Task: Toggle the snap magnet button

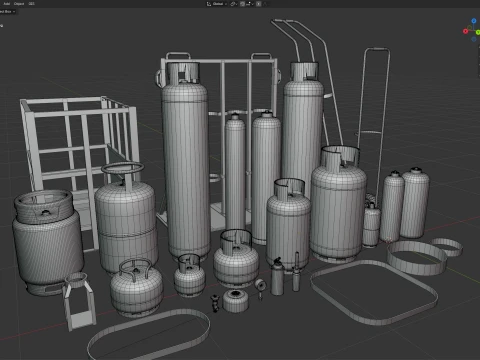Action: [x=242, y=4]
